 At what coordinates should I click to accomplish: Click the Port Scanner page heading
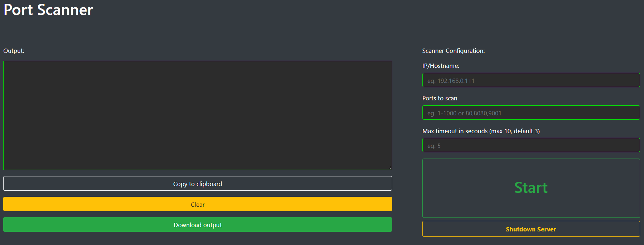click(48, 10)
